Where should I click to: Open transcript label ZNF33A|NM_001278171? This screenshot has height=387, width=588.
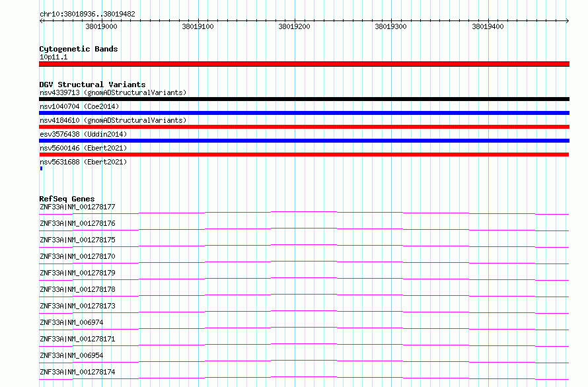(x=77, y=339)
